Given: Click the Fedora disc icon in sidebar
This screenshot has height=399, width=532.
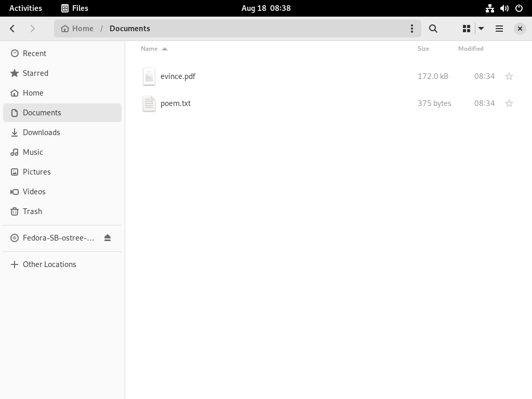Looking at the screenshot, I should pyautogui.click(x=15, y=238).
